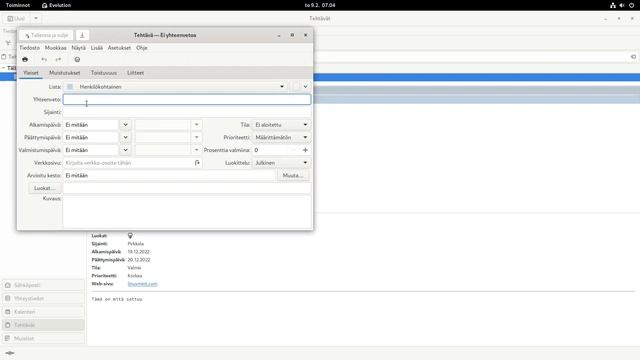Click the connection status icon in status bar
This screenshot has width=640, height=360.
10,353
